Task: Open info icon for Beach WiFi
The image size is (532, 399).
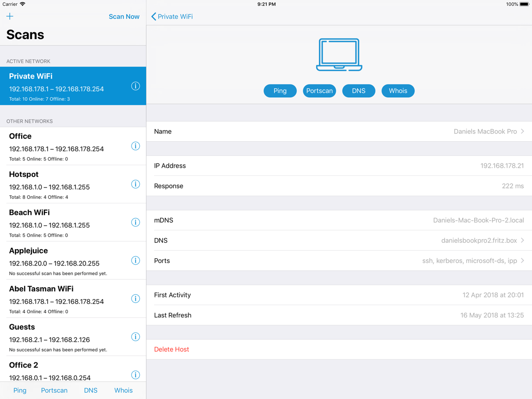Action: (135, 223)
